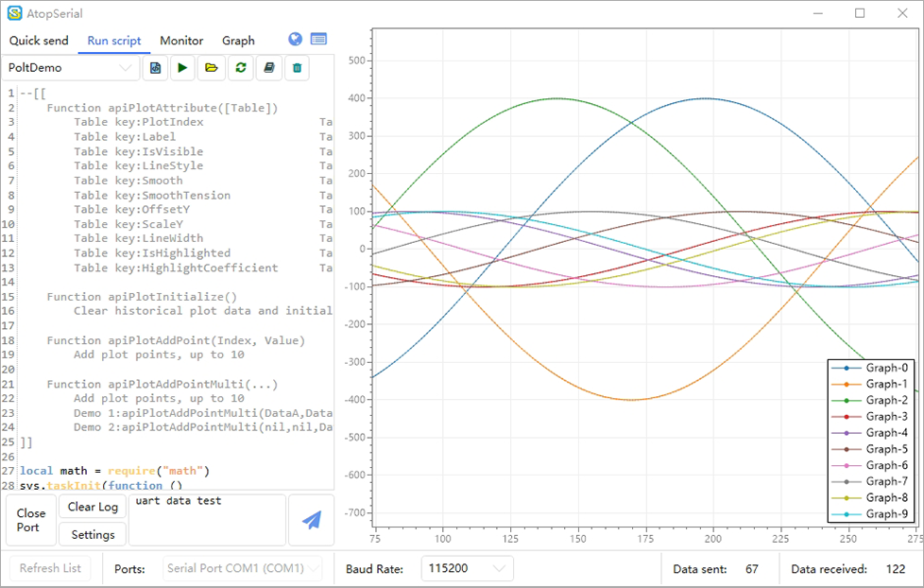The height and width of the screenshot is (588, 924).
Task: Click Graph-4 entry in the legend
Action: click(x=870, y=433)
